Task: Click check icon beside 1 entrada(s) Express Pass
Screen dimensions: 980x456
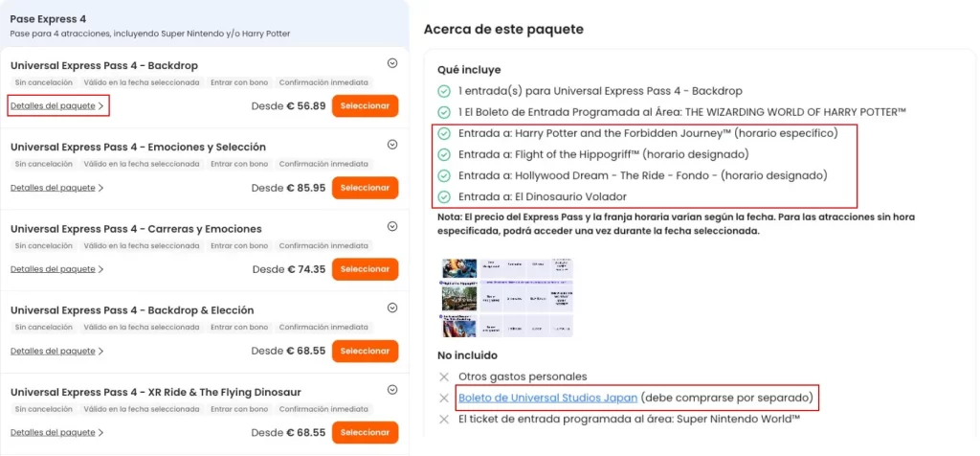Action: (x=444, y=91)
